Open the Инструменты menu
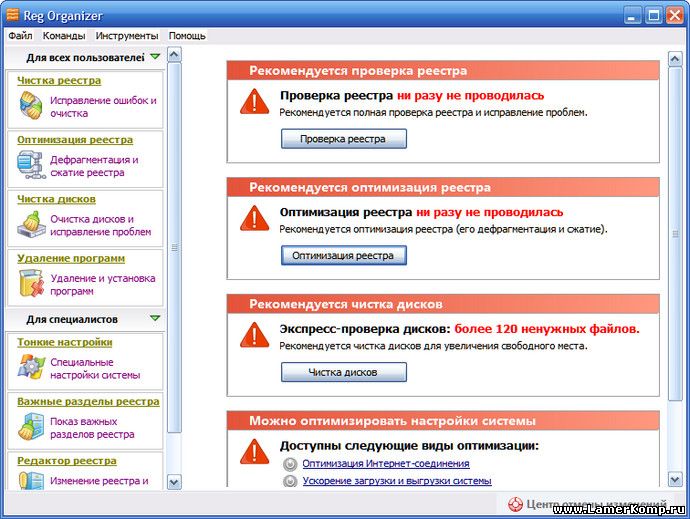Viewport: 690px width, 519px height. [x=127, y=35]
